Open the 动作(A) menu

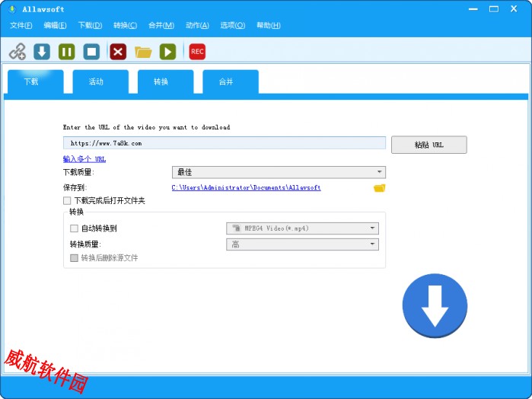(197, 25)
